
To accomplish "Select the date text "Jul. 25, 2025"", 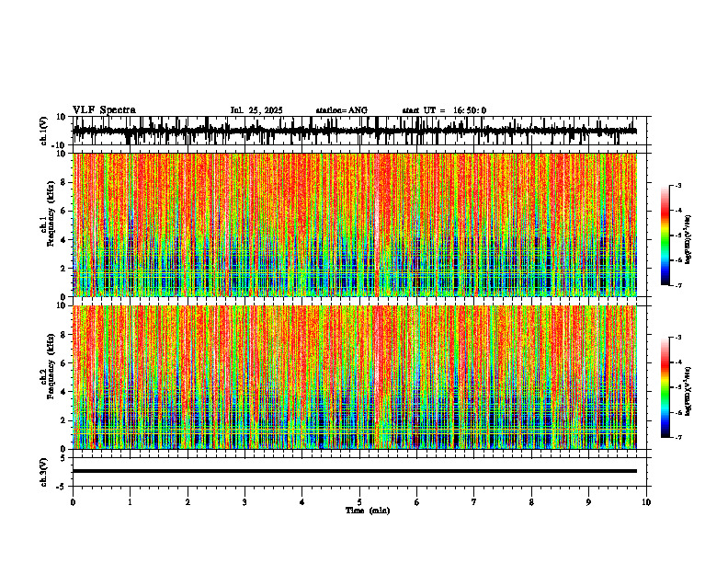I will point(256,110).
